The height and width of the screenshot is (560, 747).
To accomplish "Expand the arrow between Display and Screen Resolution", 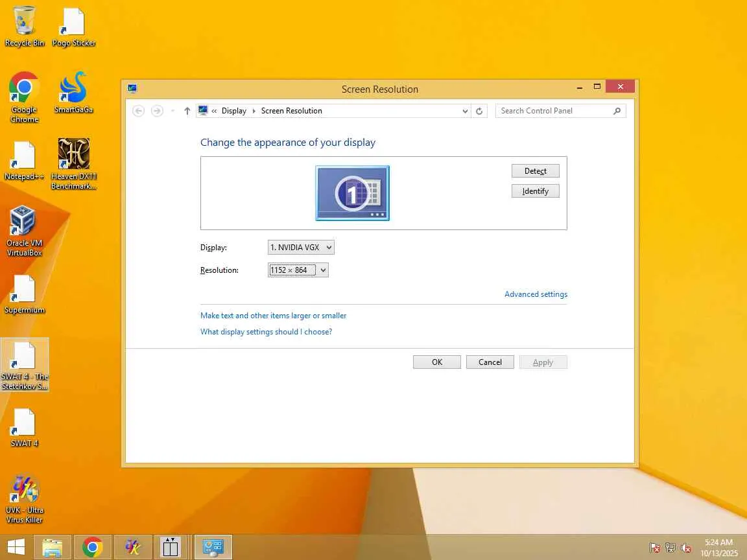I will click(x=254, y=111).
